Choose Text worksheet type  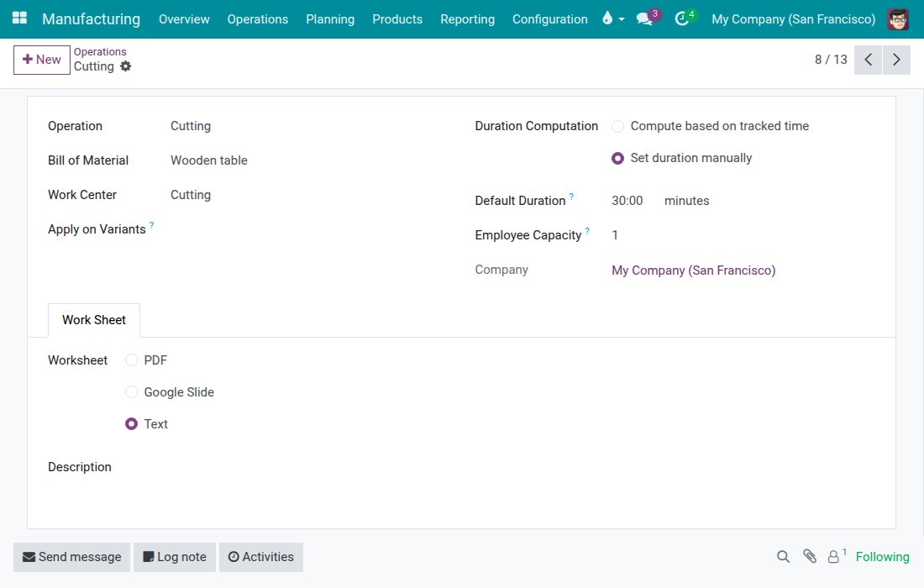pyautogui.click(x=131, y=423)
